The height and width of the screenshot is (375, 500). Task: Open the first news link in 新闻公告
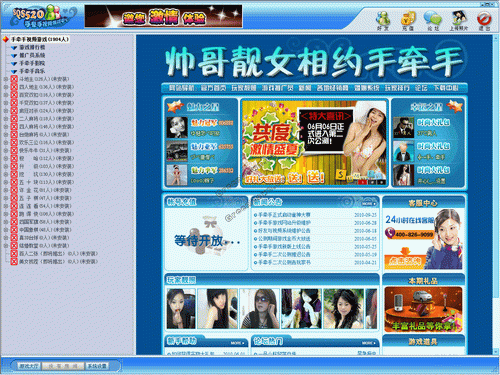284,215
